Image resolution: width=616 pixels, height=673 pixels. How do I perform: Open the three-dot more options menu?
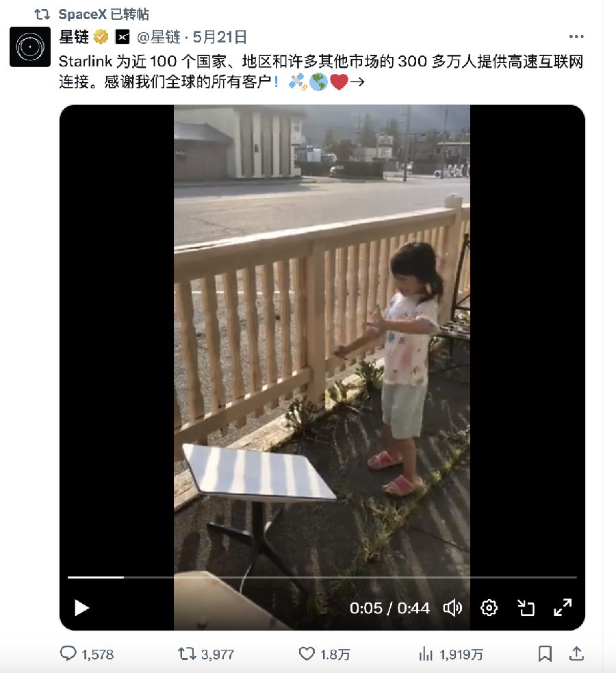pyautogui.click(x=576, y=37)
